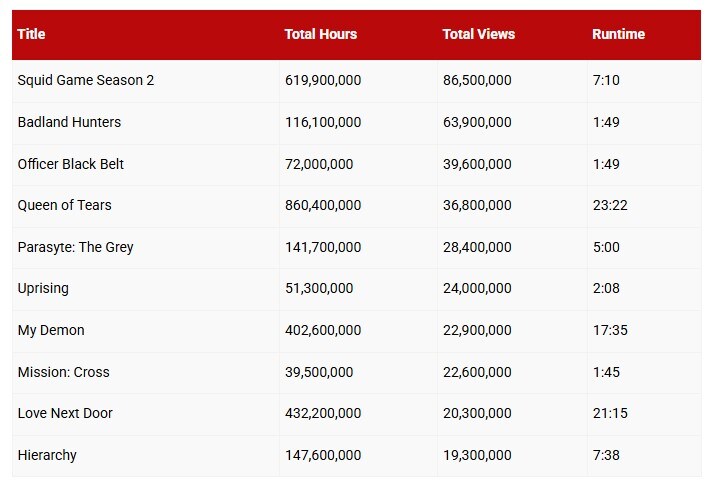Click the Title column header
The image size is (714, 489).
pos(32,34)
